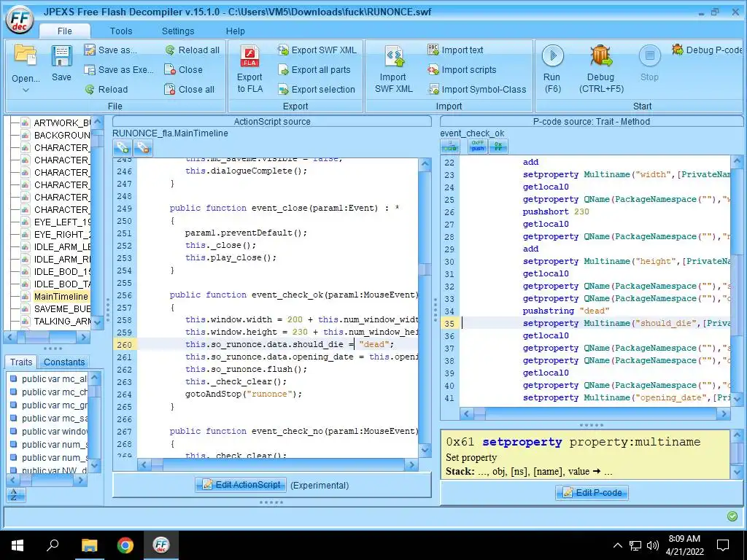This screenshot has height=560, width=747.
Task: Select trait 'public var windo'
Action: pos(49,432)
